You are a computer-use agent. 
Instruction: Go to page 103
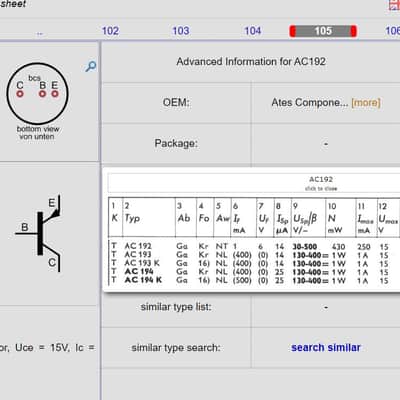tap(181, 31)
